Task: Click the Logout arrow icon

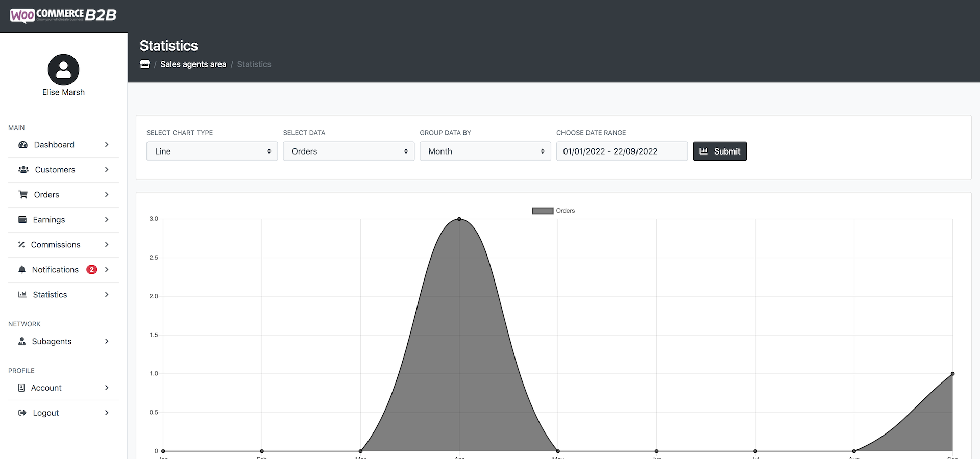Action: (x=22, y=413)
